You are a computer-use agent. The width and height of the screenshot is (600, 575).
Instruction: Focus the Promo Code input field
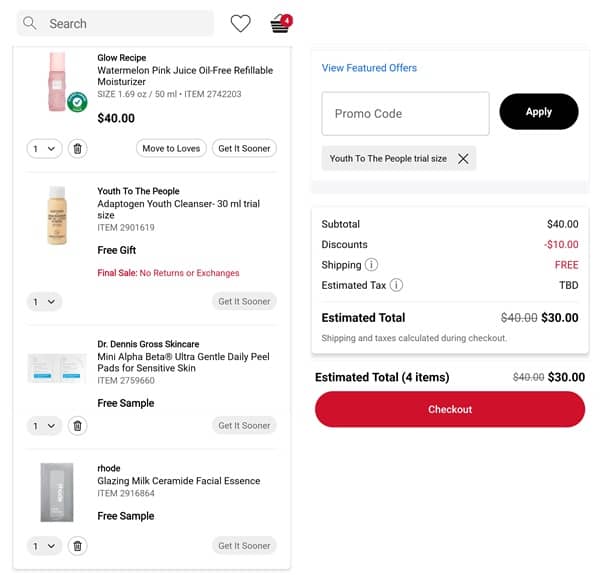tap(405, 114)
